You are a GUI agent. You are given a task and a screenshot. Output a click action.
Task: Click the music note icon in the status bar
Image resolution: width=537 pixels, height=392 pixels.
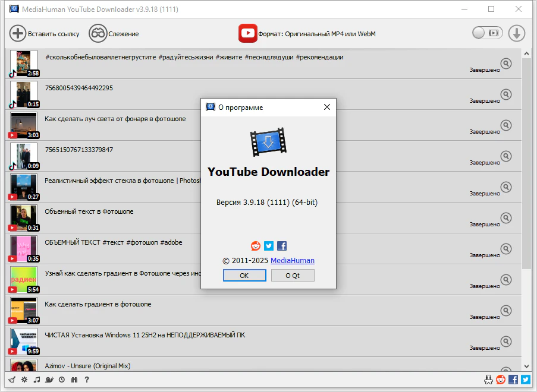pos(37,380)
